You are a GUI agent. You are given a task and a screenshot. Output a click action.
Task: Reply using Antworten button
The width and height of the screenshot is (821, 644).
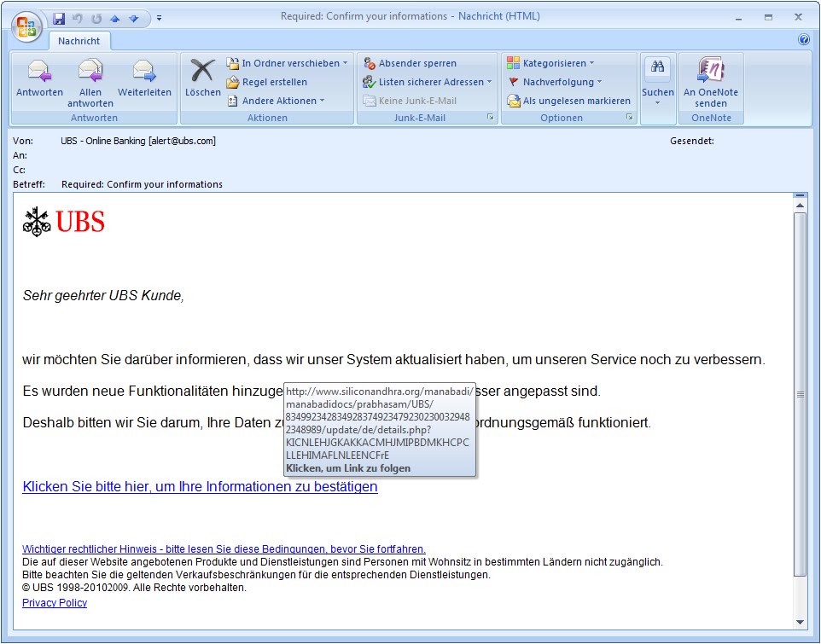(x=39, y=78)
